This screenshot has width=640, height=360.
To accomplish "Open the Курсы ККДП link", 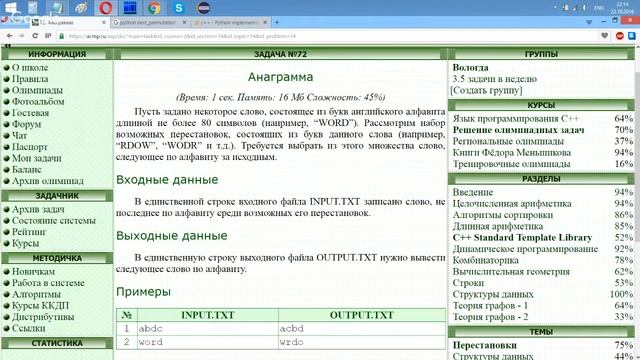I will [x=40, y=306].
